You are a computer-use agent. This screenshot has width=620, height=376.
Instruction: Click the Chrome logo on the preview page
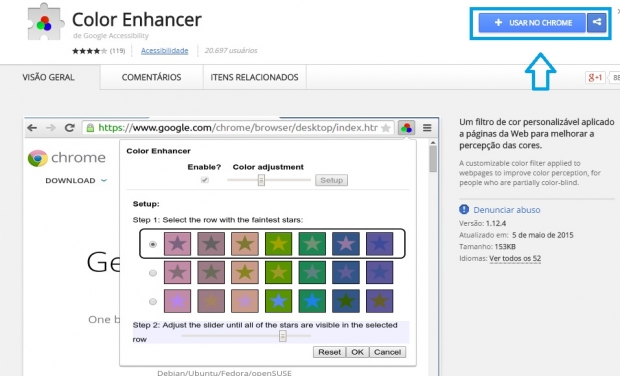tap(38, 158)
